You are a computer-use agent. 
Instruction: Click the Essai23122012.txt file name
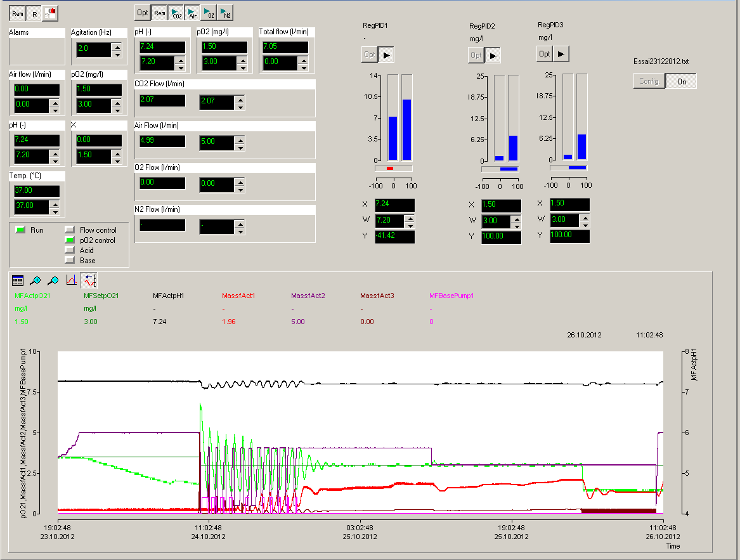[661, 62]
